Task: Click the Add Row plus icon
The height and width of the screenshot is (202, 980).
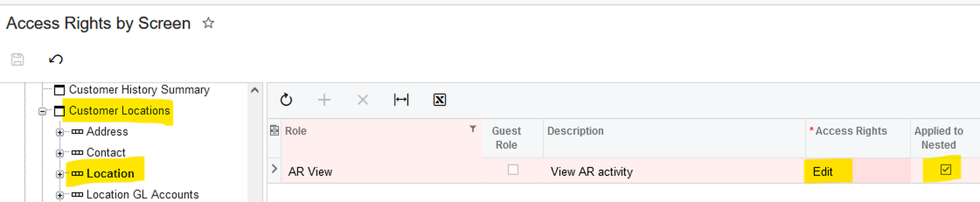Action: [x=324, y=100]
